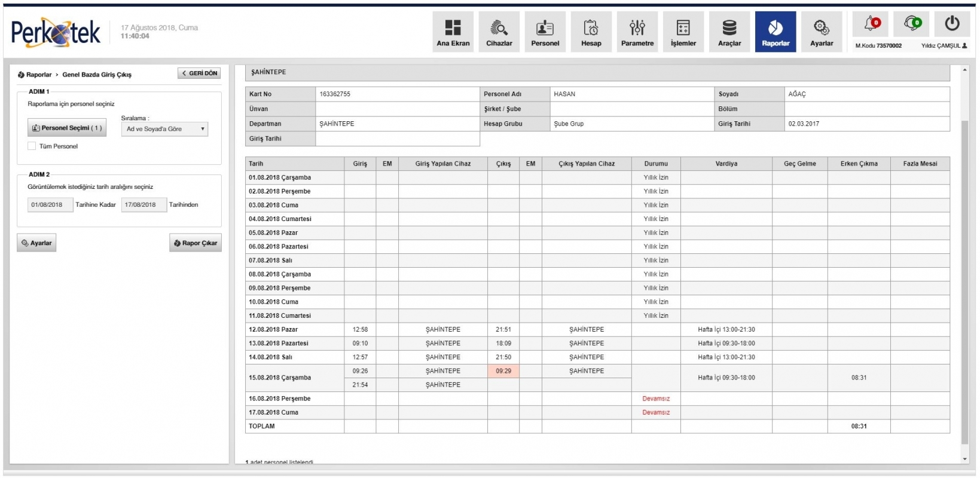Image resolution: width=980 pixels, height=478 pixels.
Task: Click the ŞAHİNTEPE section header
Action: click(x=597, y=72)
